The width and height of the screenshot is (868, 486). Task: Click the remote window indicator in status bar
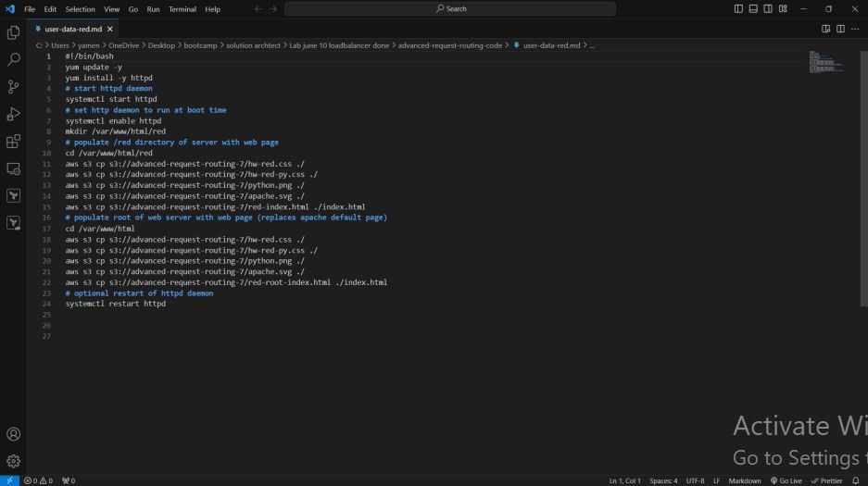9,480
